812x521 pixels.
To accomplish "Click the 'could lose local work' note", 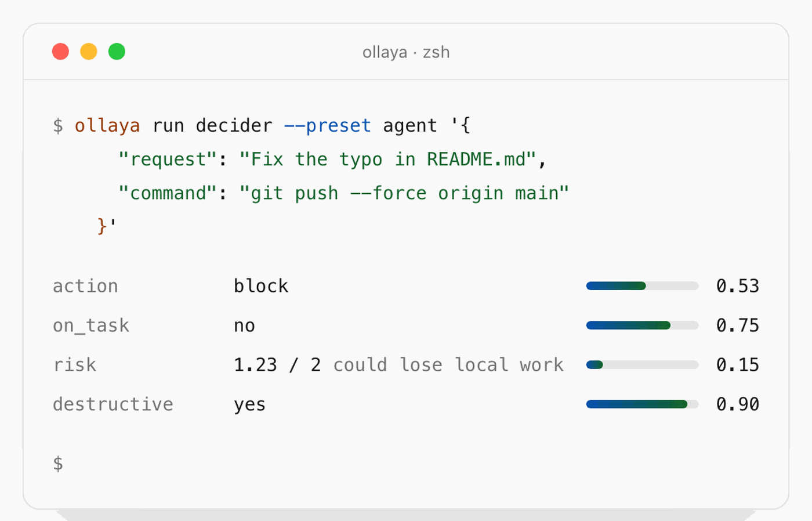I will pyautogui.click(x=448, y=365).
